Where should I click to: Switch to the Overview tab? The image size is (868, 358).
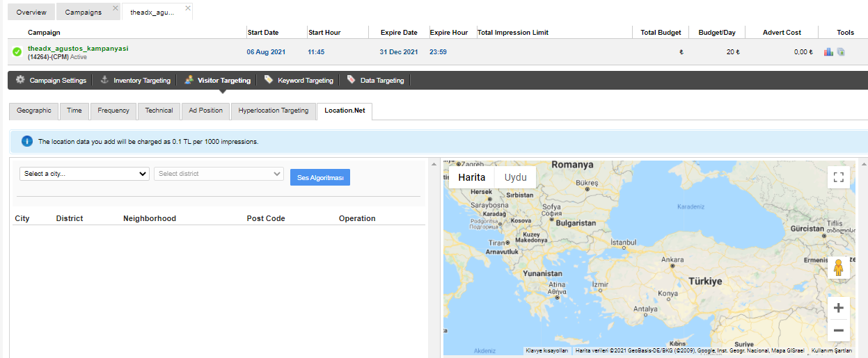coord(31,12)
